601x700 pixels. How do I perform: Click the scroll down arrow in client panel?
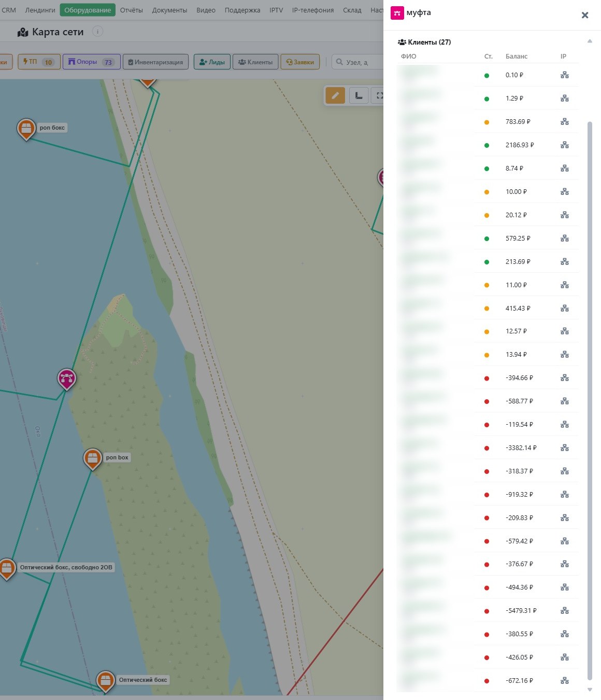point(590,690)
